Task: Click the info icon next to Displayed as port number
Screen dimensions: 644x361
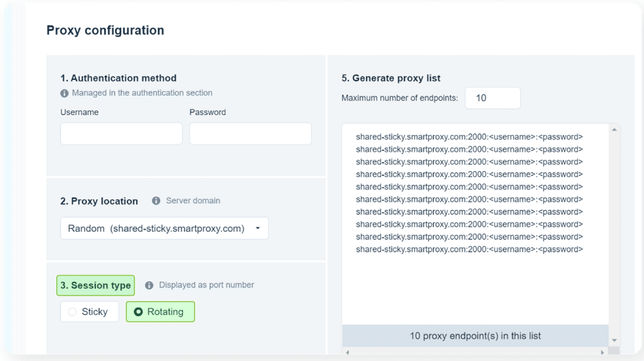Action: [x=149, y=285]
